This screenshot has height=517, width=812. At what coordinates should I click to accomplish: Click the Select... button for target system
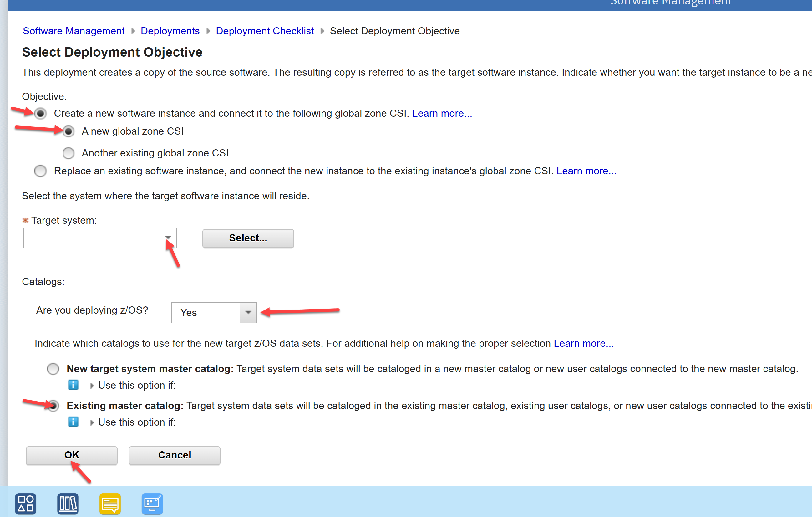248,238
